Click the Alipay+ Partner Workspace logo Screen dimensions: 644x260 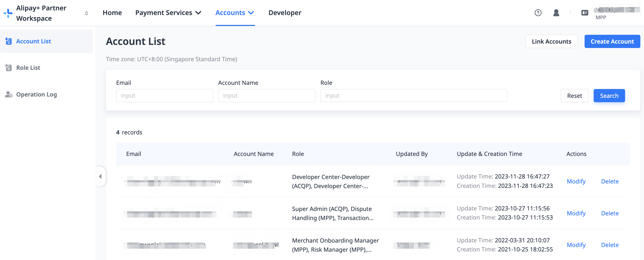pyautogui.click(x=8, y=13)
